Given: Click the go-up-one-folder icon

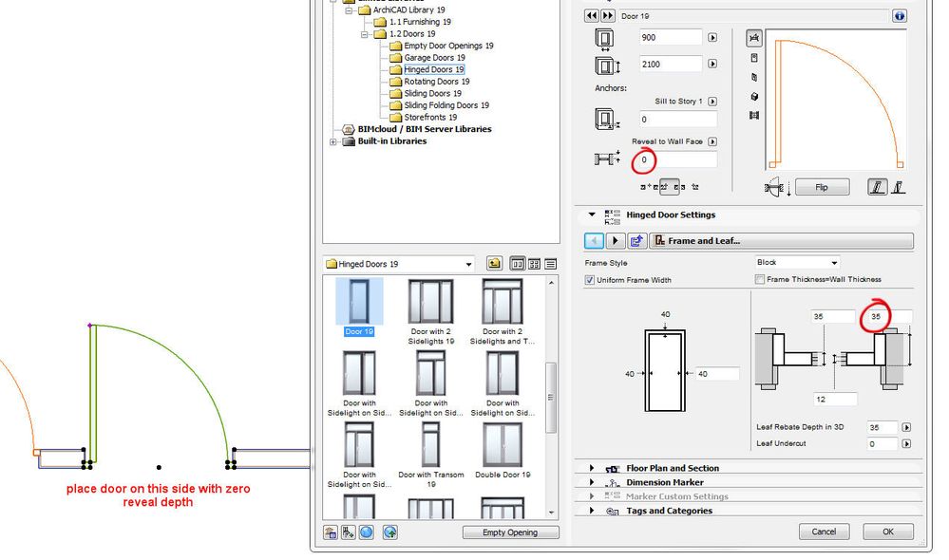Looking at the screenshot, I should click(495, 264).
